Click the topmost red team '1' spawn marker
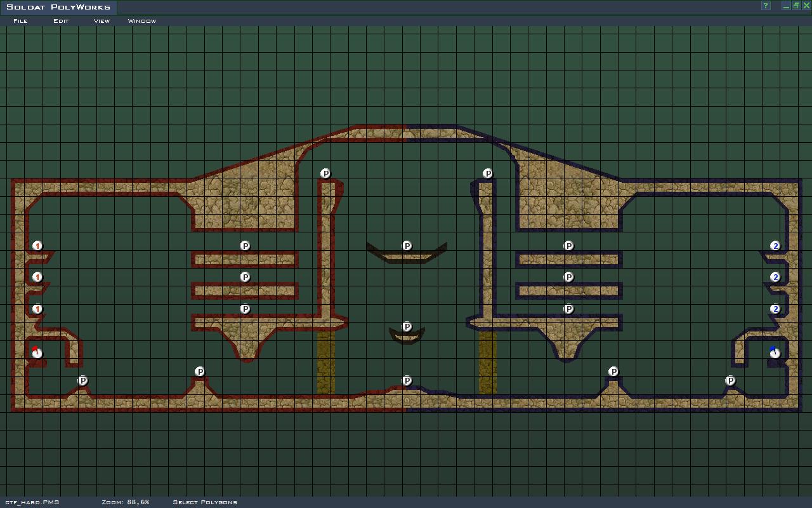This screenshot has width=812, height=508. tap(37, 246)
